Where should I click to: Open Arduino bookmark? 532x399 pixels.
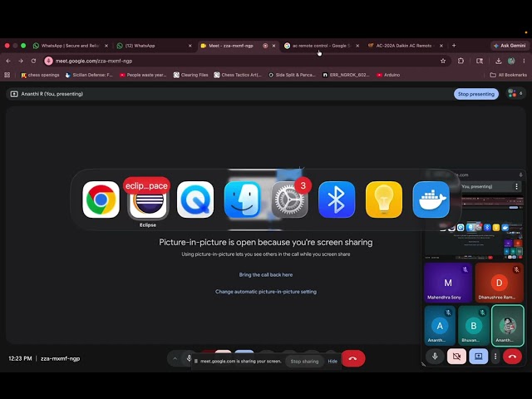388,75
